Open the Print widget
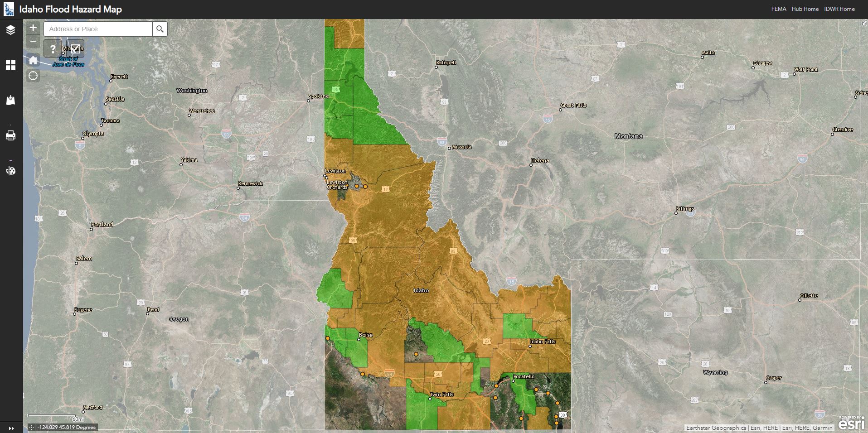This screenshot has height=433, width=868. coord(10,135)
